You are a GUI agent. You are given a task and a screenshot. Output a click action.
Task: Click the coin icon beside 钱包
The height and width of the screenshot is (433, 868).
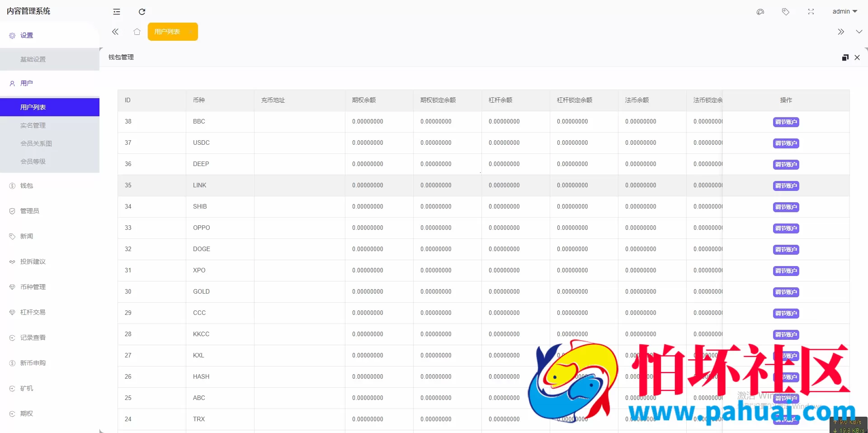point(12,186)
